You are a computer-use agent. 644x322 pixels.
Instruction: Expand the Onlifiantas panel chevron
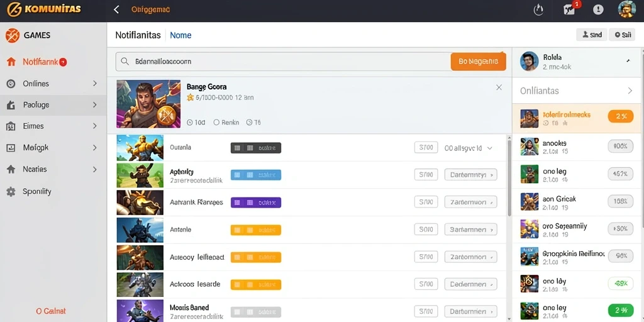[x=630, y=91]
